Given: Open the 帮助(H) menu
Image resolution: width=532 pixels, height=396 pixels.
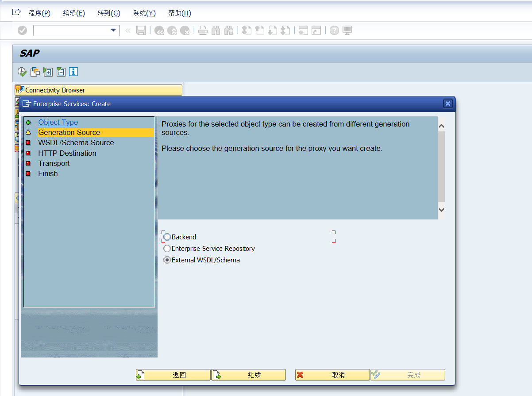Looking at the screenshot, I should pos(180,13).
